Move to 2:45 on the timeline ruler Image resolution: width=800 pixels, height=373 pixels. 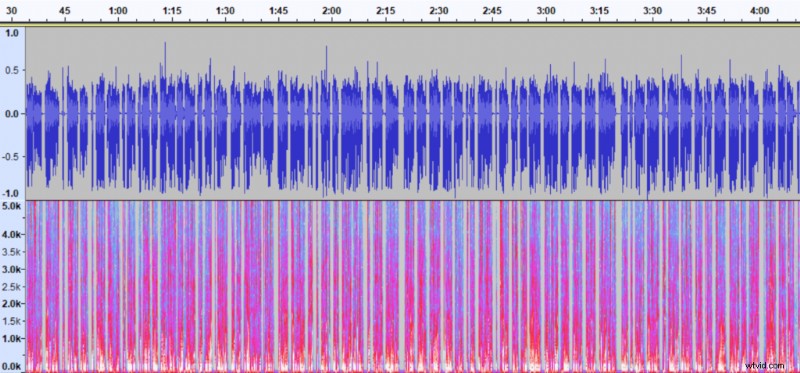tap(492, 11)
